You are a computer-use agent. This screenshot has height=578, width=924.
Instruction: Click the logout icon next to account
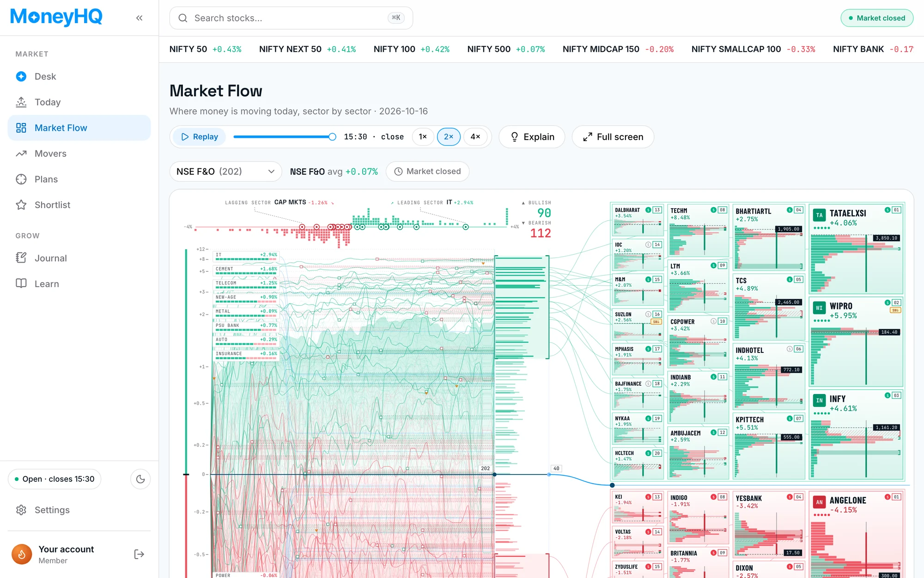(139, 554)
